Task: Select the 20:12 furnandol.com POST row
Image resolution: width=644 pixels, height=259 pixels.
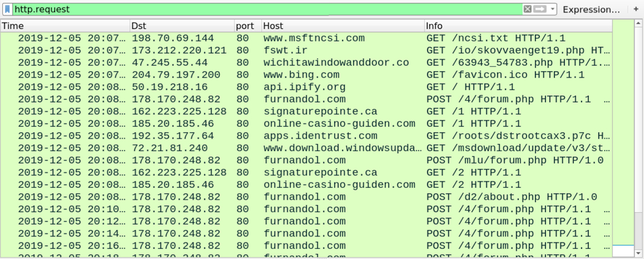Action: tap(306, 221)
